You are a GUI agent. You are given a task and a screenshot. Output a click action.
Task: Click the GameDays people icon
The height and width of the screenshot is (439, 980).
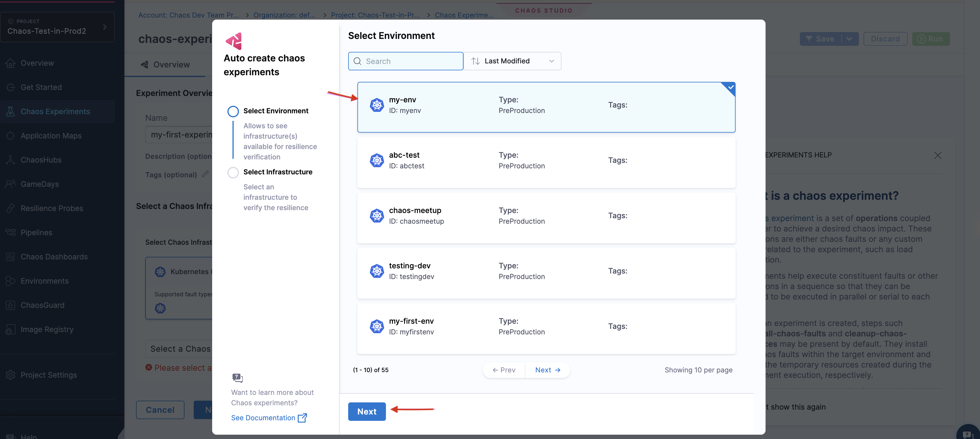[x=11, y=184]
